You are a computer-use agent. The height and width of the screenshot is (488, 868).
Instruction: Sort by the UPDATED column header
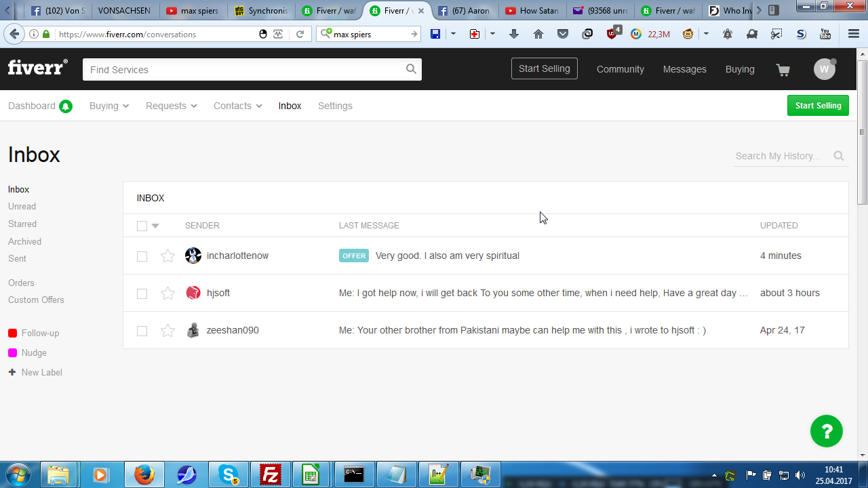pyautogui.click(x=779, y=226)
